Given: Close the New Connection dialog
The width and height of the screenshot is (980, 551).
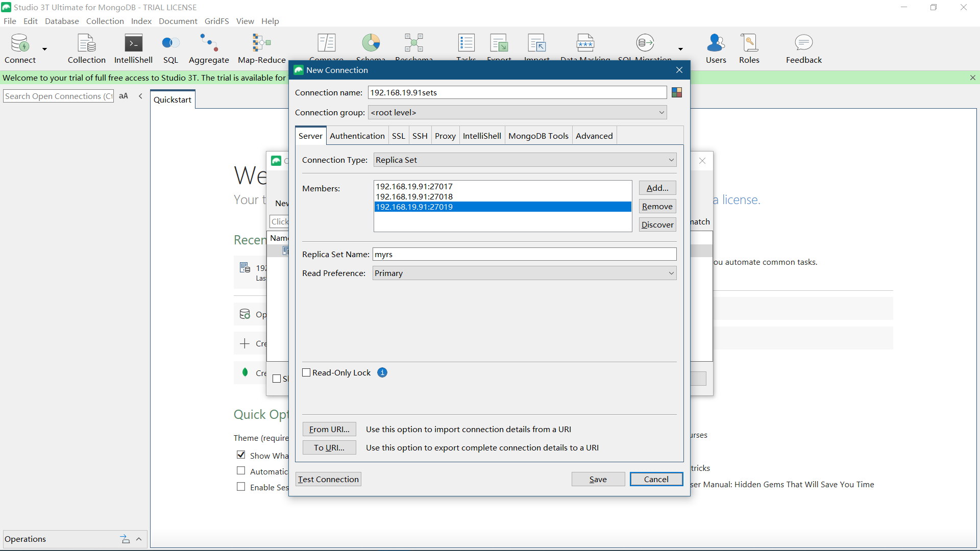Looking at the screenshot, I should (679, 70).
